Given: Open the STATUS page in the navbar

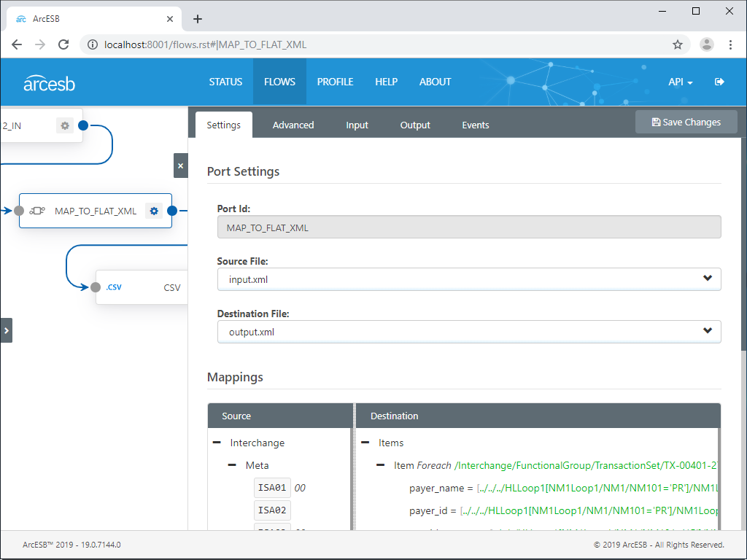Looking at the screenshot, I should coord(225,82).
